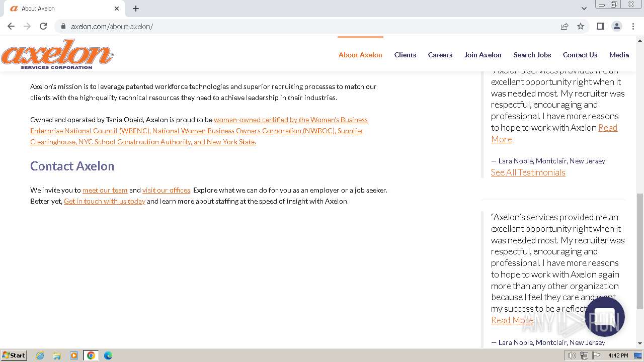Navigate to Join Axelon
644x362 pixels.
483,55
